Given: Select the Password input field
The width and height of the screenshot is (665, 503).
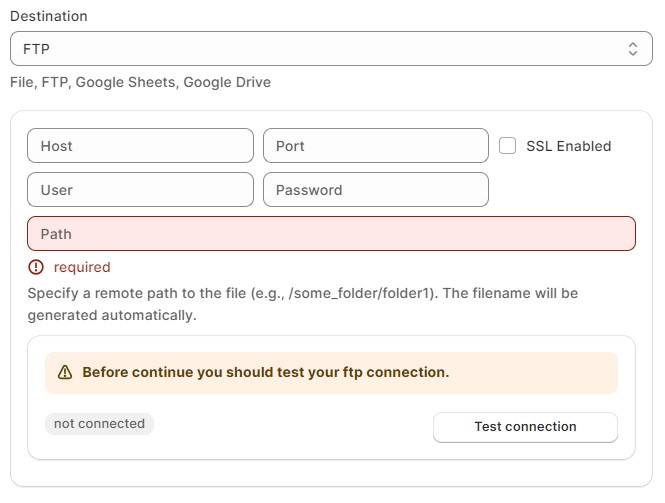Looking at the screenshot, I should [375, 190].
